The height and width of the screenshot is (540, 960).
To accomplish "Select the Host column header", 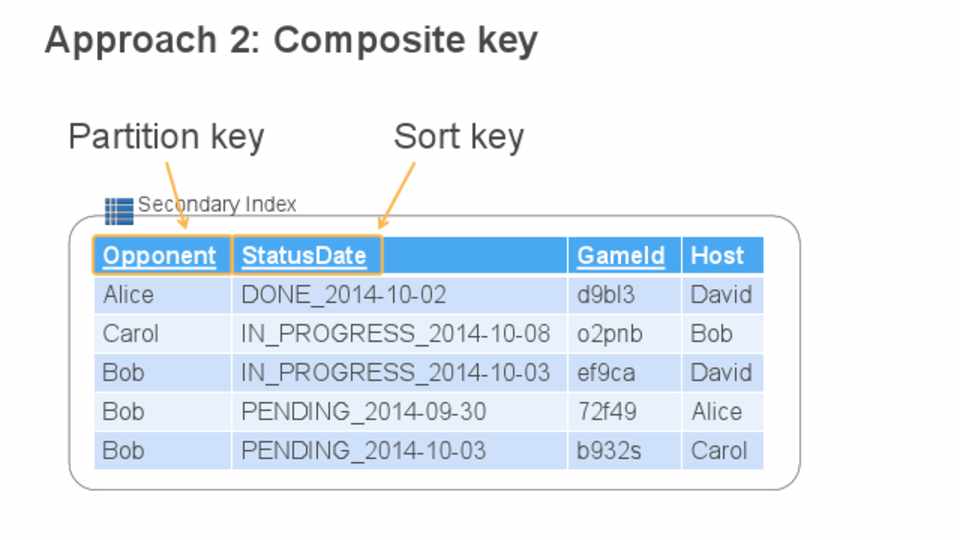I will coord(717,256).
